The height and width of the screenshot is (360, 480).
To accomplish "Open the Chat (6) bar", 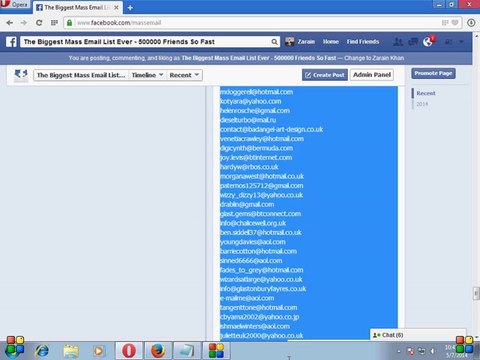I will click(418, 335).
